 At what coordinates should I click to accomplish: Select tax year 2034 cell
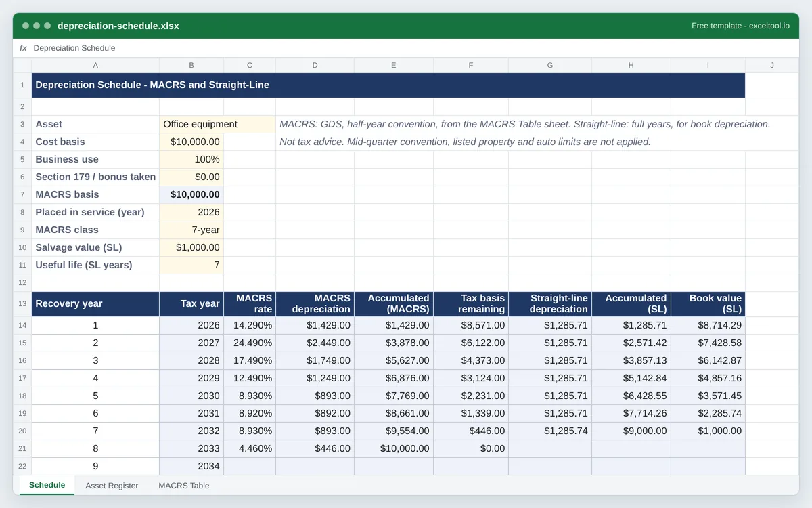pyautogui.click(x=191, y=466)
